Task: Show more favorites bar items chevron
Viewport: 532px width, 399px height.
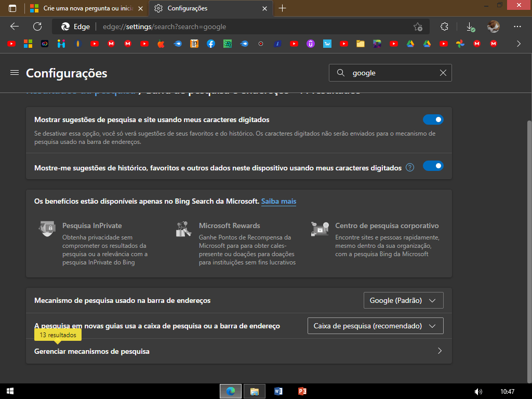Action: [x=518, y=44]
